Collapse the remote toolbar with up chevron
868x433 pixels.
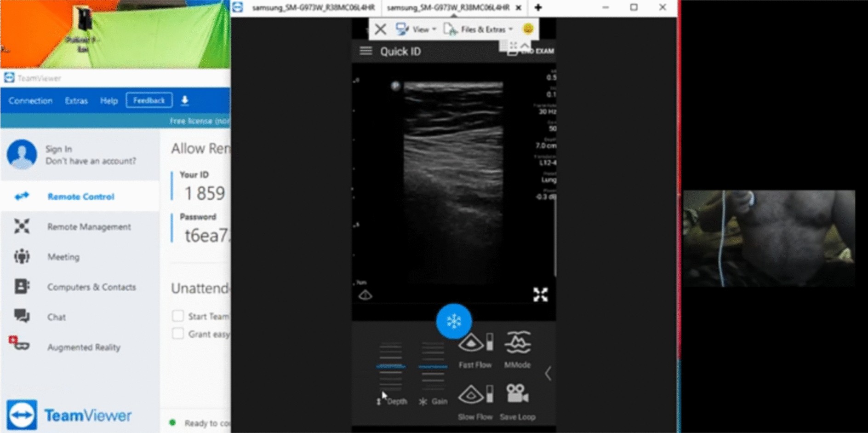pos(525,45)
